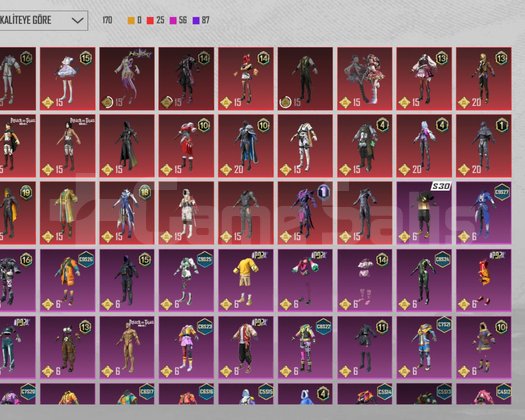The image size is (525, 420).
Task: Select the white dress outfit with badge 15
Action: pyautogui.click(x=68, y=78)
